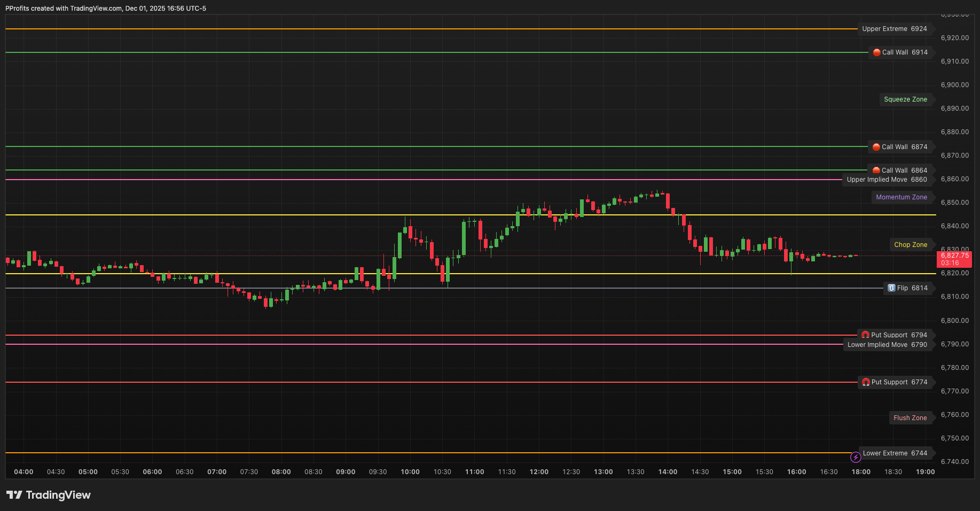The width and height of the screenshot is (980, 511).
Task: Click the Momentum Zone label
Action: 903,197
